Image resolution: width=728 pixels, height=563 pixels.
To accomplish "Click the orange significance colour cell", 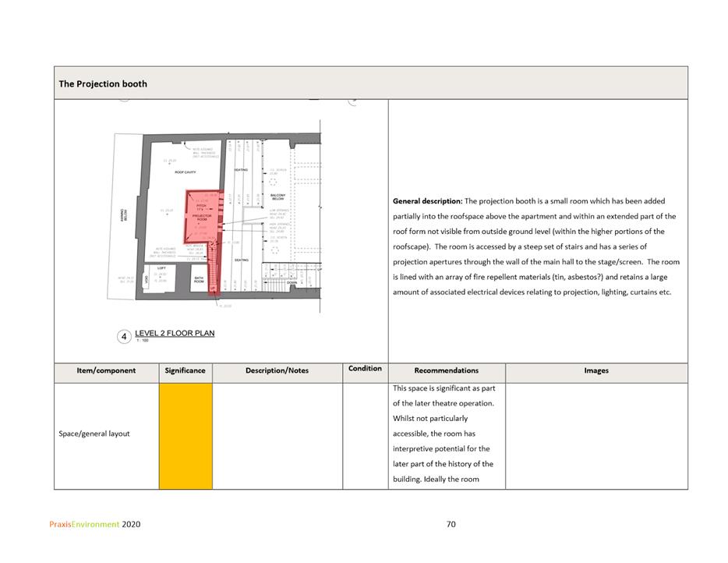I will point(186,436).
